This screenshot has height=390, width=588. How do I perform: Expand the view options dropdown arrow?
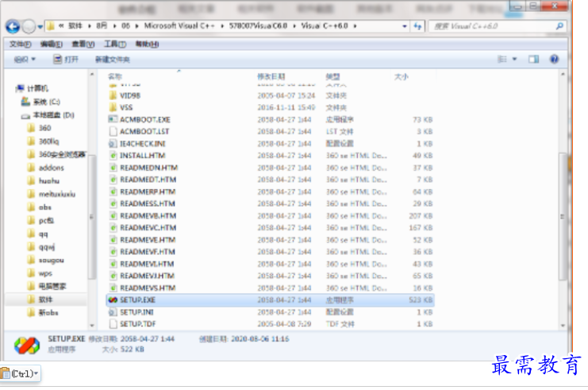pyautogui.click(x=514, y=60)
